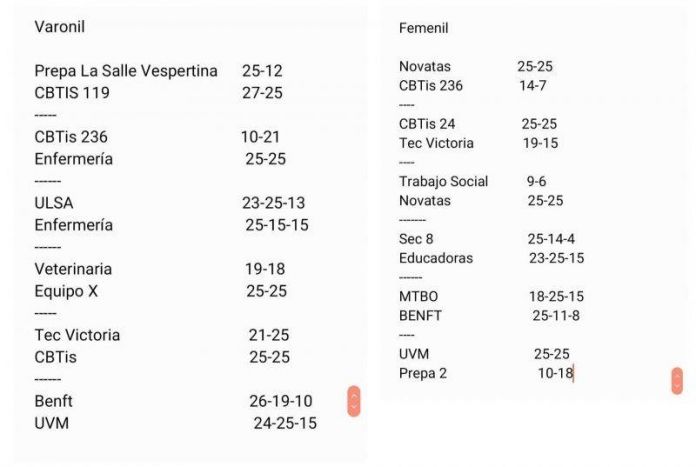The width and height of the screenshot is (696, 467).
Task: Click the Trabajo Social entry
Action: point(443,181)
